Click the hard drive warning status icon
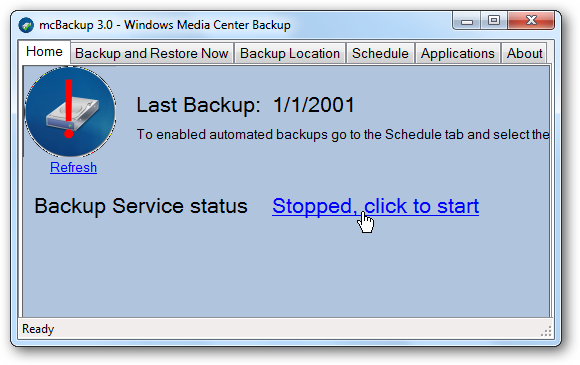The width and height of the screenshot is (580, 365). 70,112
